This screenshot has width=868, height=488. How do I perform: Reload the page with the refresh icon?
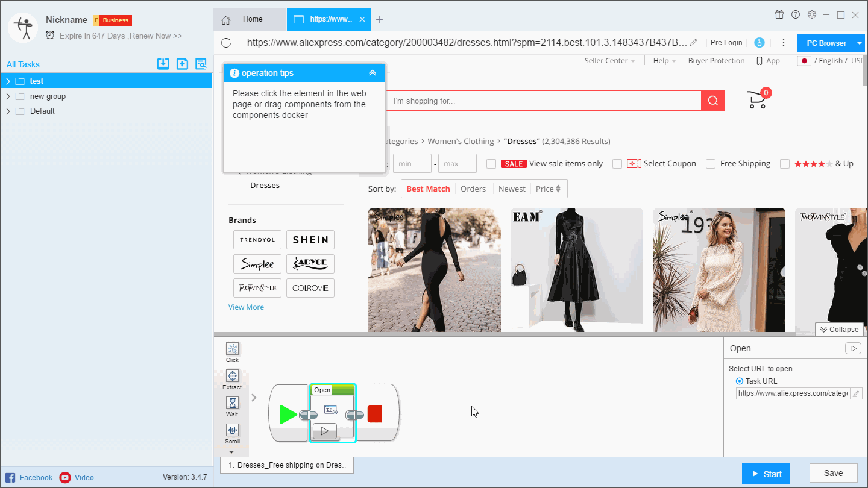point(226,43)
